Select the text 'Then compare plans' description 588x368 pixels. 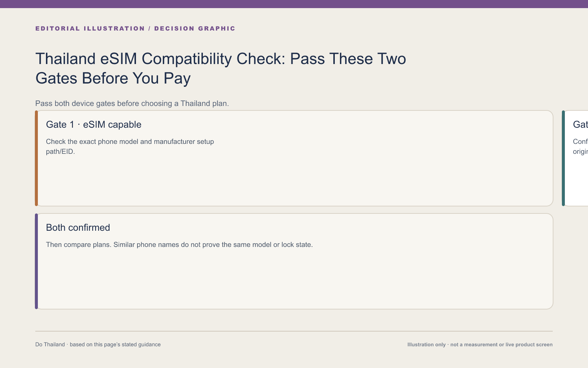click(179, 245)
